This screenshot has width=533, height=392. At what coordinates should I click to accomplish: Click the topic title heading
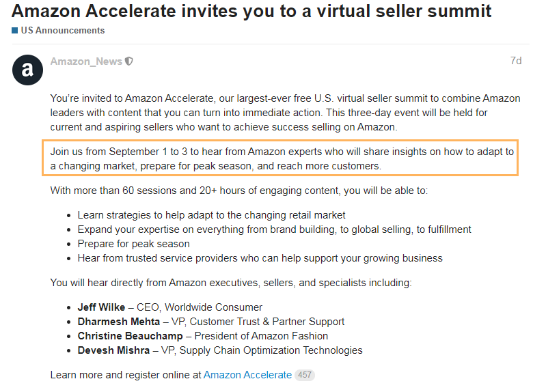pyautogui.click(x=251, y=11)
